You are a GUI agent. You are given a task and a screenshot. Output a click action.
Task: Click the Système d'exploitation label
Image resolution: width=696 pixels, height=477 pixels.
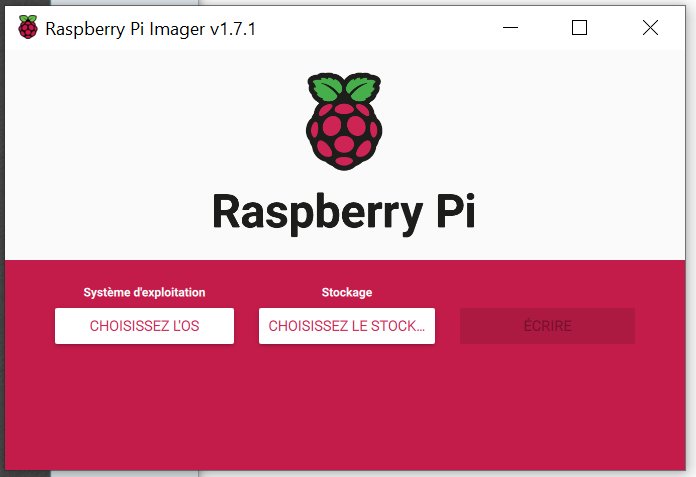144,292
